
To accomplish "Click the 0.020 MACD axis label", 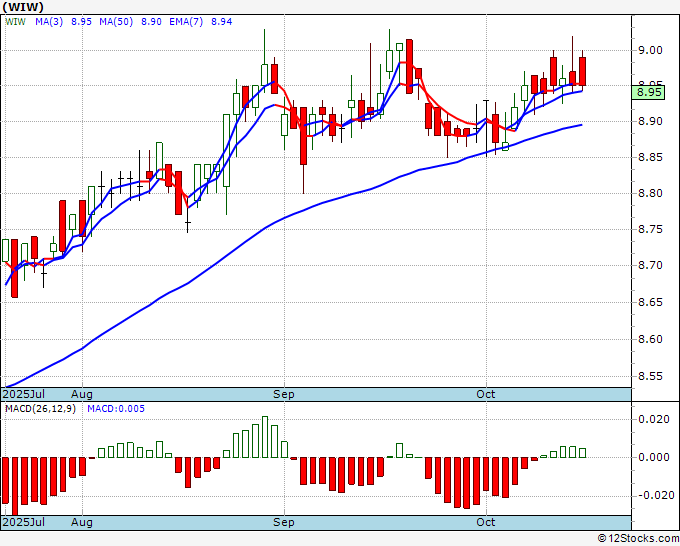I will (x=654, y=419).
